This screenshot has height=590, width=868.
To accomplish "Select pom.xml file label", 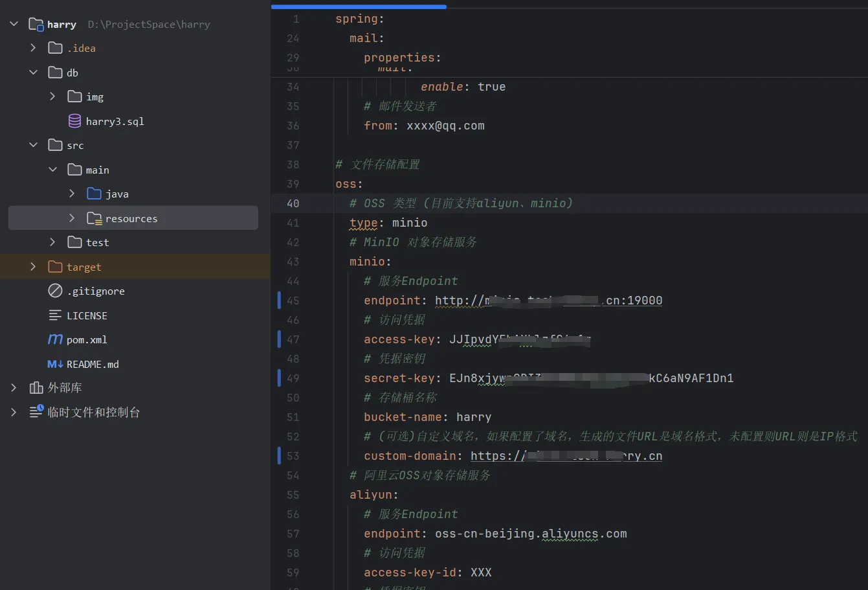I will pos(87,340).
